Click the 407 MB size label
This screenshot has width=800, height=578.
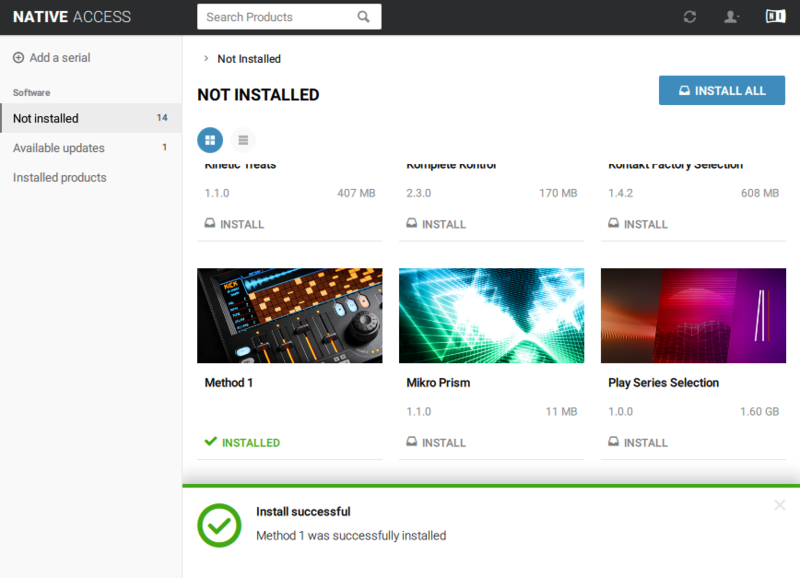tap(356, 193)
